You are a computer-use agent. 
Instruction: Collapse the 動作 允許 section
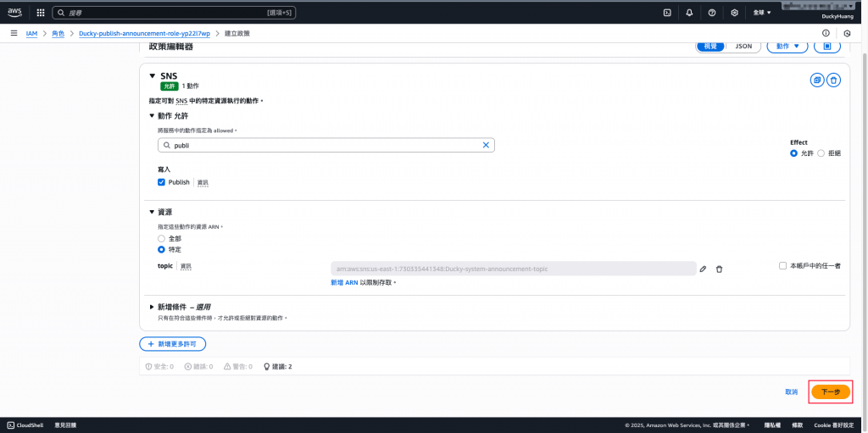pos(153,116)
